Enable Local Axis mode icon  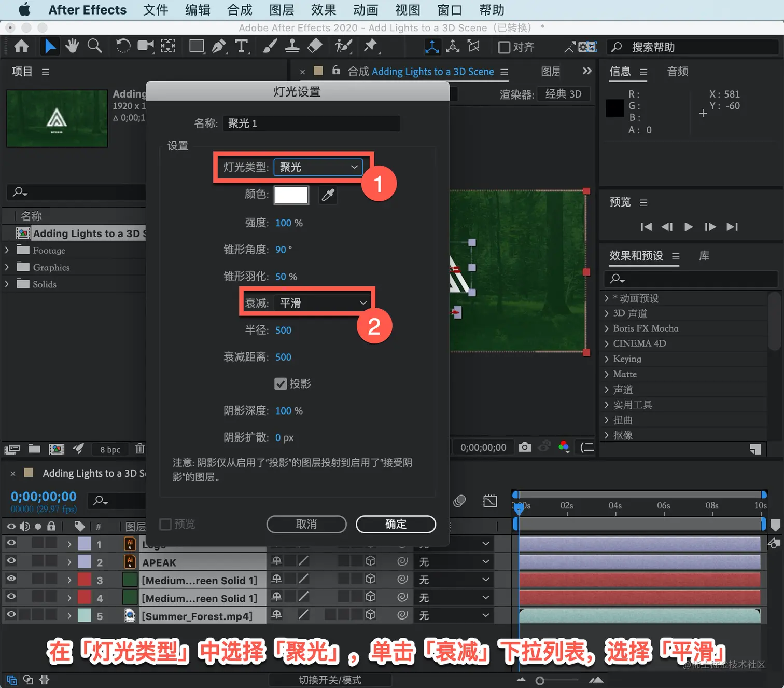point(431,47)
